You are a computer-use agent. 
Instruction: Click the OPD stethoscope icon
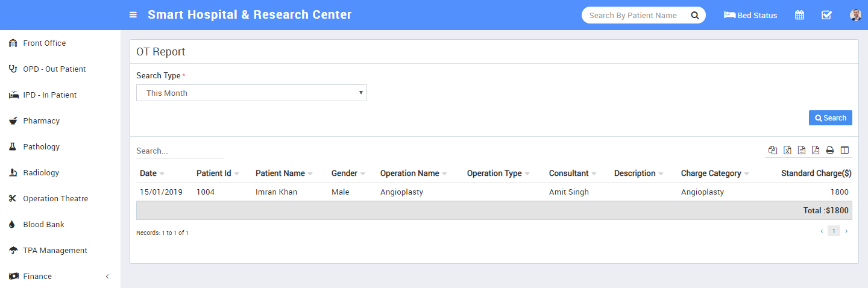[x=13, y=69]
